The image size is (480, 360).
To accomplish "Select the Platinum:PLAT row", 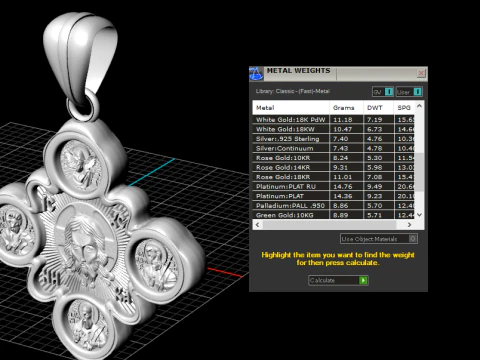I will [x=333, y=196].
